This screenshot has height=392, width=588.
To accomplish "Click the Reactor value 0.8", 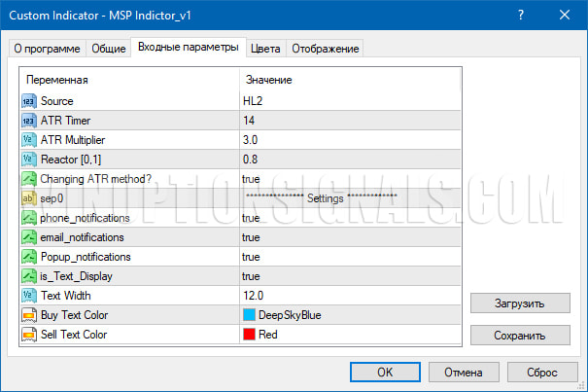I will tap(250, 160).
